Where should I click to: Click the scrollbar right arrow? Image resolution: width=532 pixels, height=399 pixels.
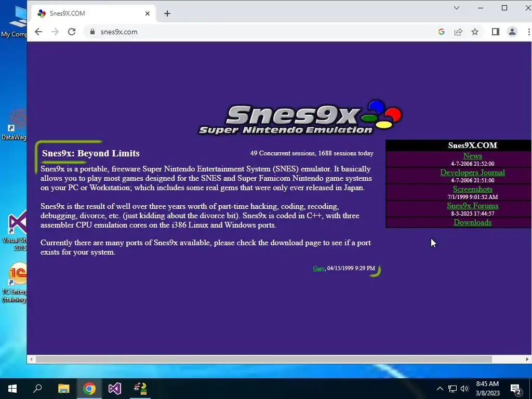[x=527, y=359]
